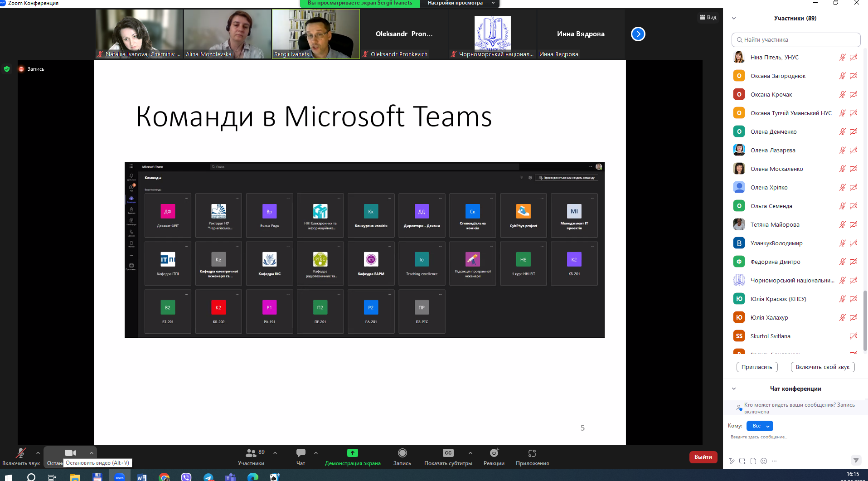
Task: Click the camera-off icon for Олена Демченко
Action: coord(853,131)
